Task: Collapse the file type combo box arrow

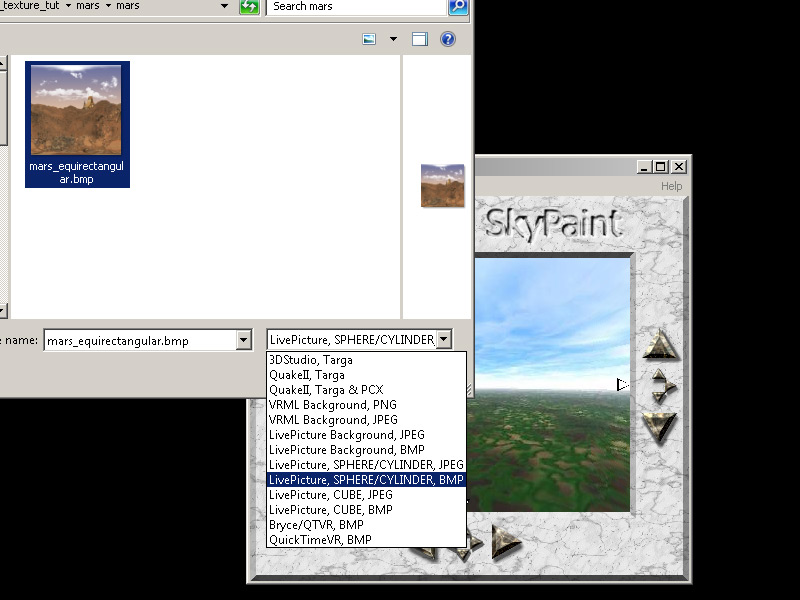Action: coord(444,339)
